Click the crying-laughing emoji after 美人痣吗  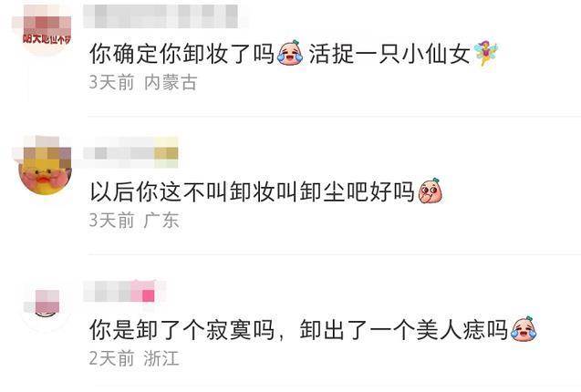coord(524,329)
